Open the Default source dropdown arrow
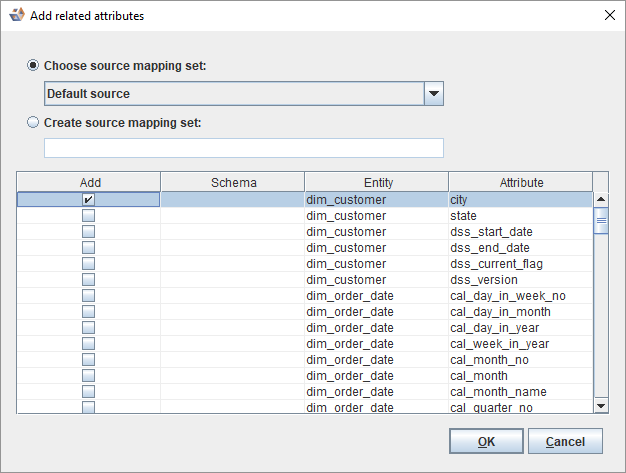The height and width of the screenshot is (473, 626). pos(433,94)
